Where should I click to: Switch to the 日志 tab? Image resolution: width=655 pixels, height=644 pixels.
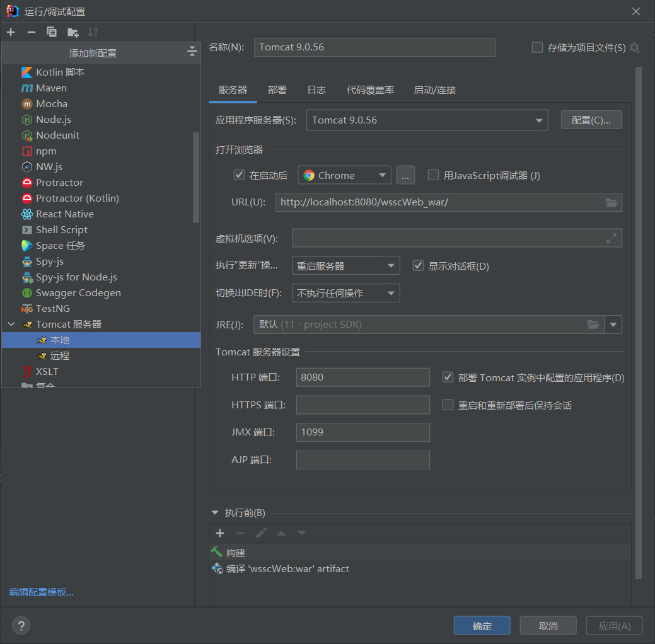pos(316,89)
